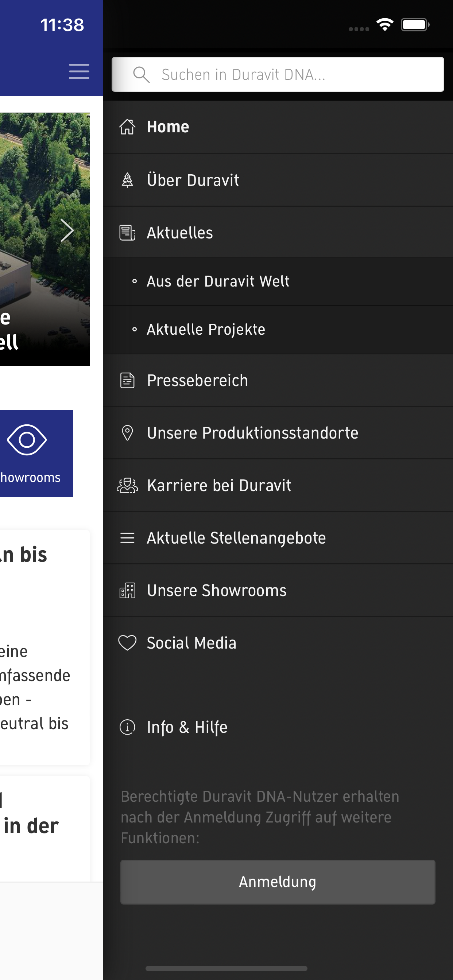Click the 11:38 clock in status bar
Screen dimensions: 453x980
click(x=62, y=25)
